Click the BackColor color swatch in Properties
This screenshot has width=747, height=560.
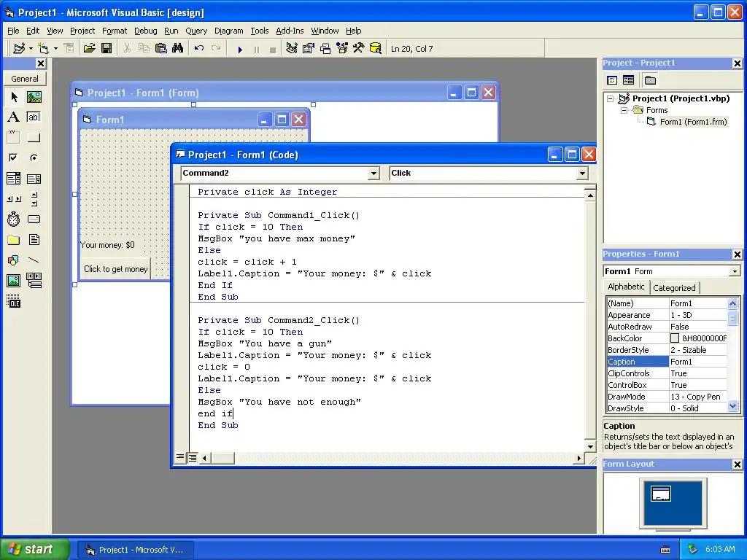(675, 338)
